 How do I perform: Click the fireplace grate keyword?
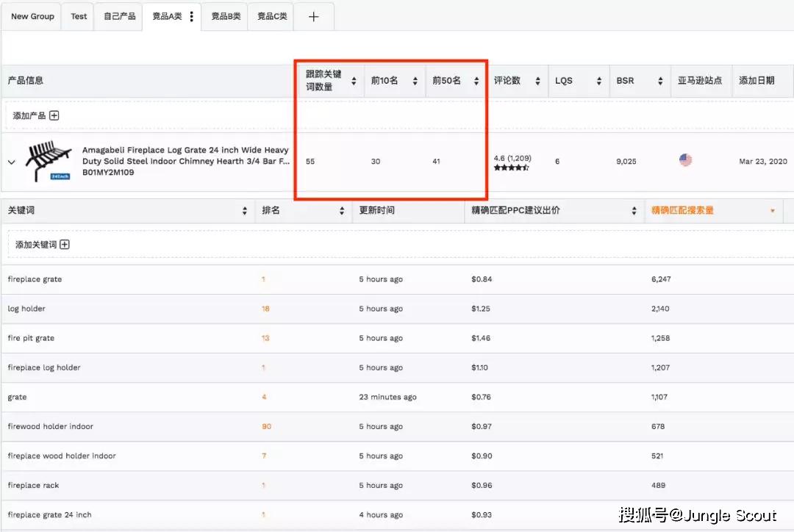click(x=35, y=279)
